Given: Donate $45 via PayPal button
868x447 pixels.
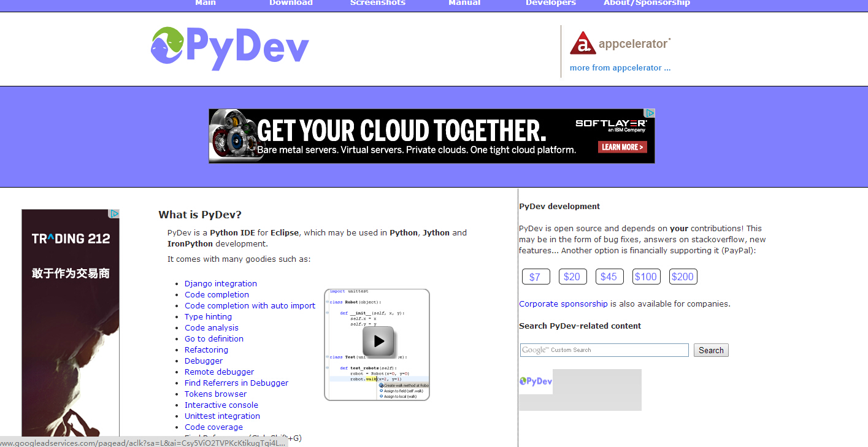Looking at the screenshot, I should coord(610,277).
